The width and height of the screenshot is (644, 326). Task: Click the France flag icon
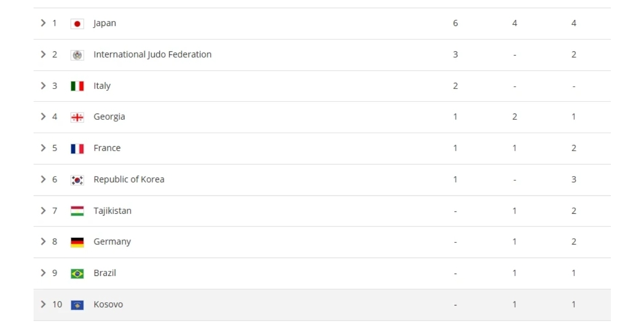click(x=77, y=148)
